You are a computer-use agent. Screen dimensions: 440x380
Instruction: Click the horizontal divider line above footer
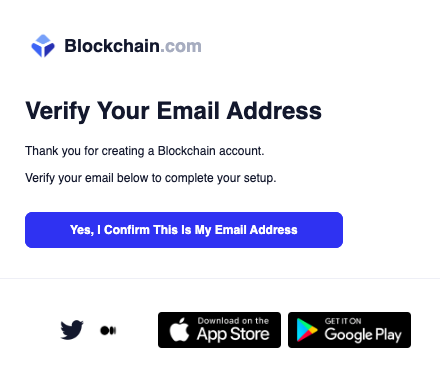click(220, 278)
